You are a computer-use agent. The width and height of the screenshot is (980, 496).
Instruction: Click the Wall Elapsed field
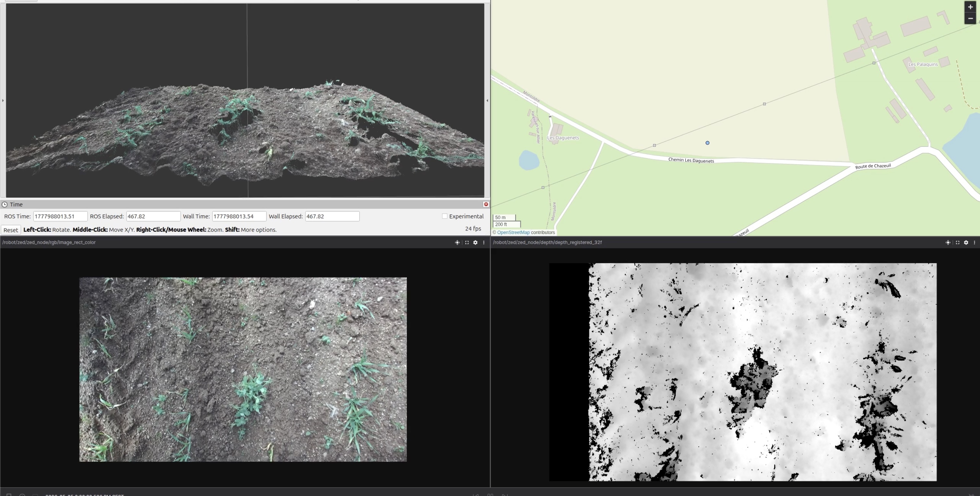(x=332, y=216)
